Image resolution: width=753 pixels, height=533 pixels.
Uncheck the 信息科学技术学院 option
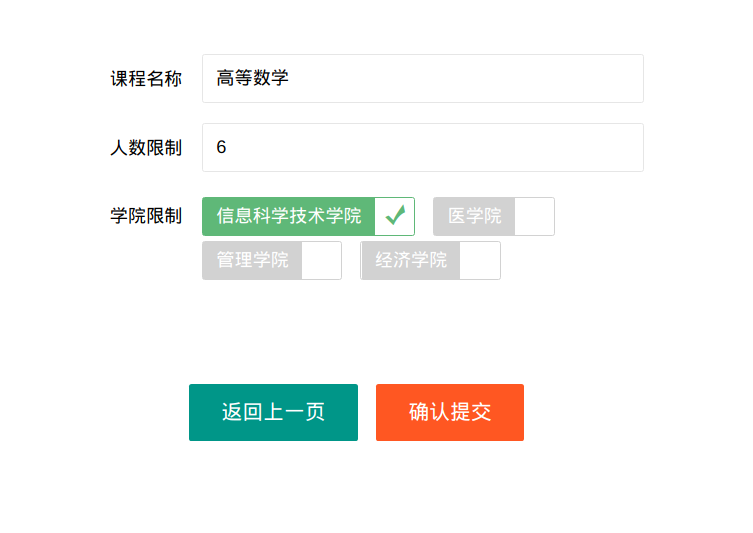[x=308, y=217]
